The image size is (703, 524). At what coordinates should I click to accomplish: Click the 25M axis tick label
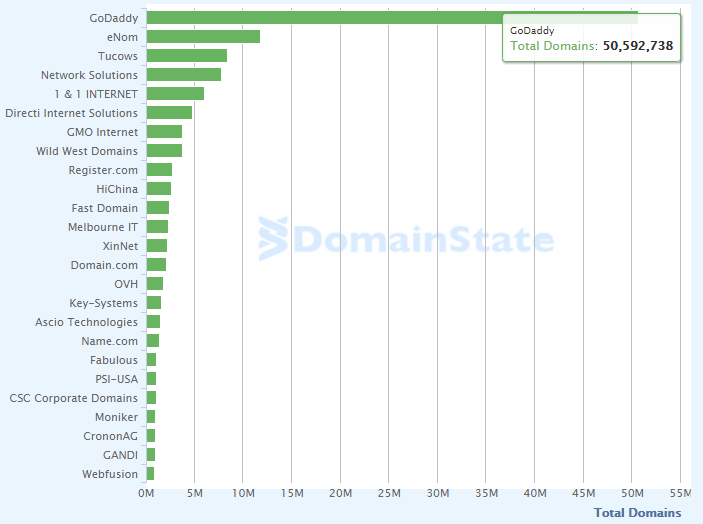[389, 494]
